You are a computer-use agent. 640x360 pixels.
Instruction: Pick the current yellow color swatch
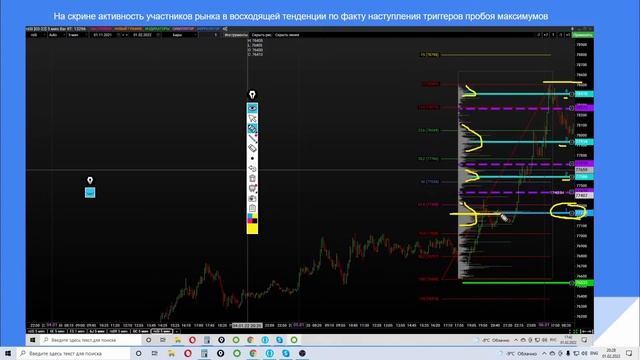pos(252,229)
